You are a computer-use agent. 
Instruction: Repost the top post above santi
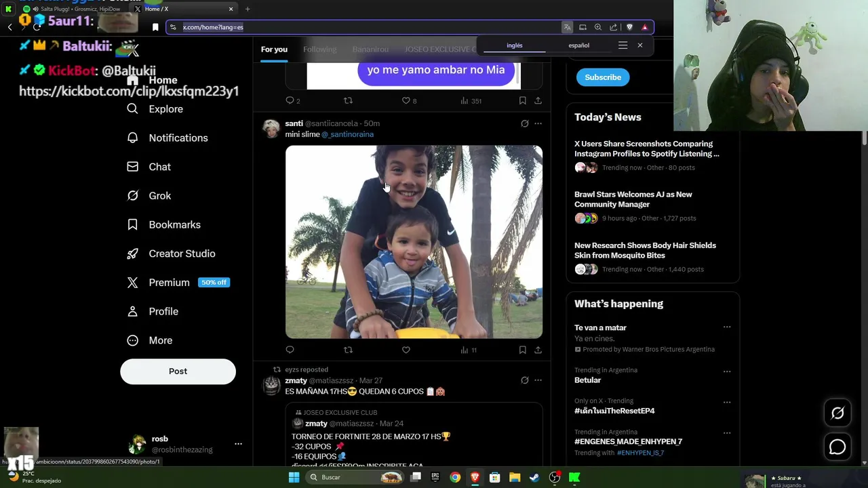click(348, 100)
